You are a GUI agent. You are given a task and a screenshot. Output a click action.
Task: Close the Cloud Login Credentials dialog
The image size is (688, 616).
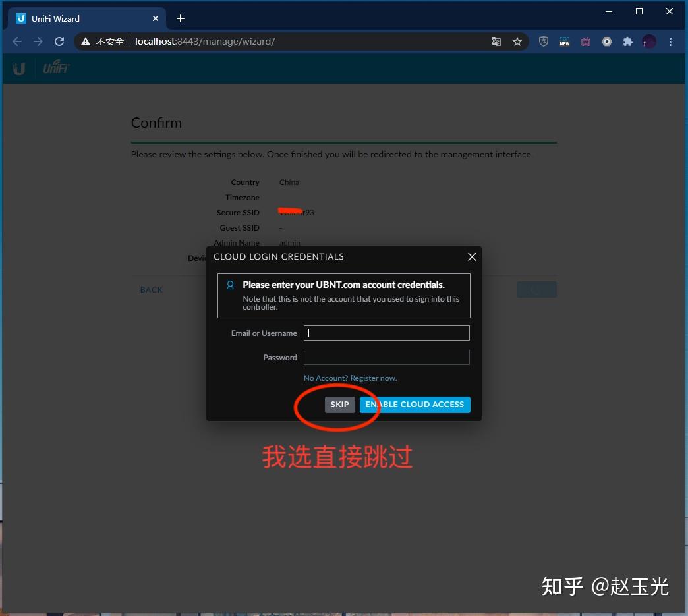point(472,257)
